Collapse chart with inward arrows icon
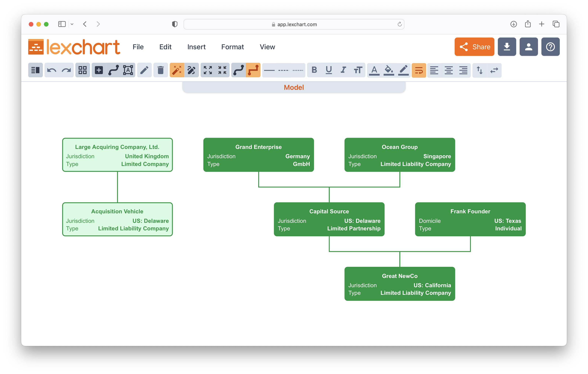 [x=222, y=70]
